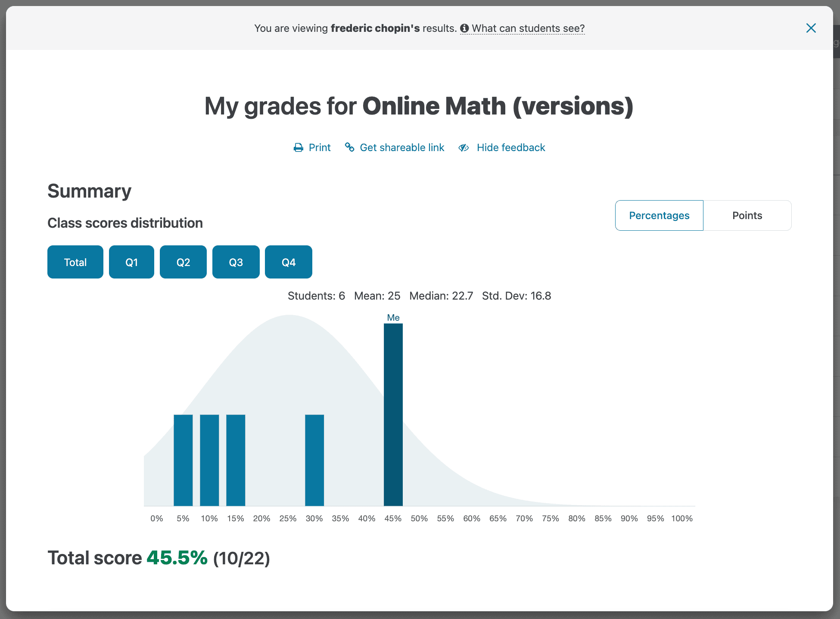Show Q4 scores distribution

288,262
